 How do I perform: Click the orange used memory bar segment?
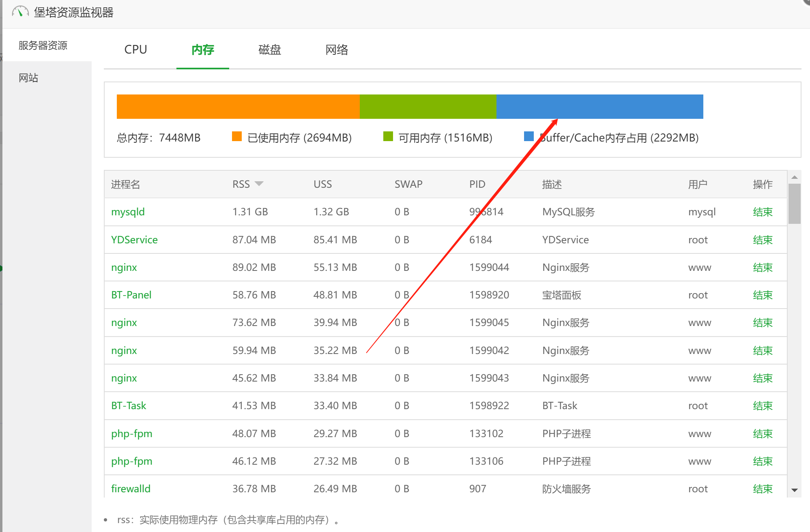(238, 107)
